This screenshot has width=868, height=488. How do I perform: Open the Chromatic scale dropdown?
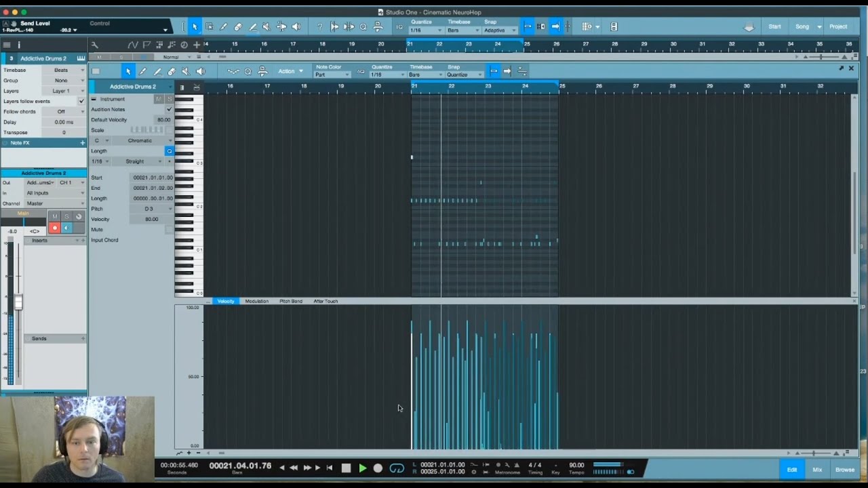point(144,140)
